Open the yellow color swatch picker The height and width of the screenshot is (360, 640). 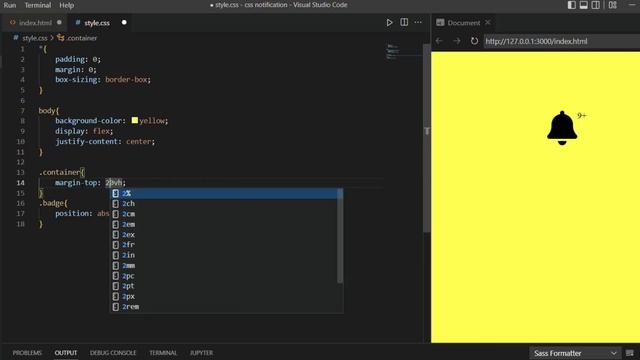click(135, 120)
